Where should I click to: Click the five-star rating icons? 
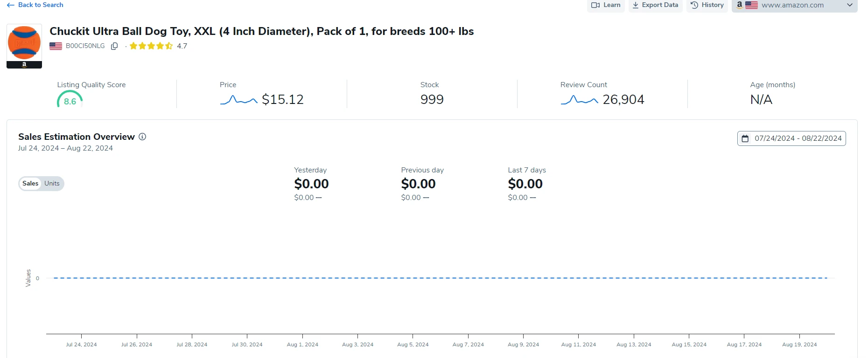(151, 46)
